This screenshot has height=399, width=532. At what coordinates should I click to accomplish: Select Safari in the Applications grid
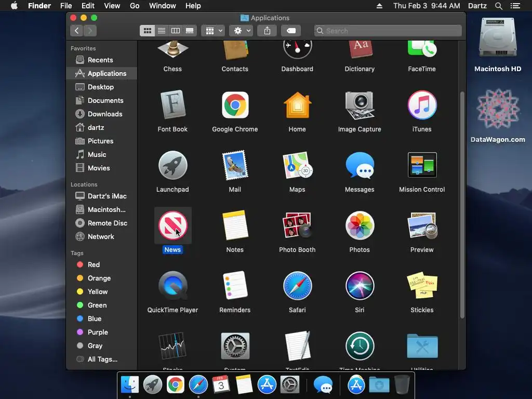[297, 286]
